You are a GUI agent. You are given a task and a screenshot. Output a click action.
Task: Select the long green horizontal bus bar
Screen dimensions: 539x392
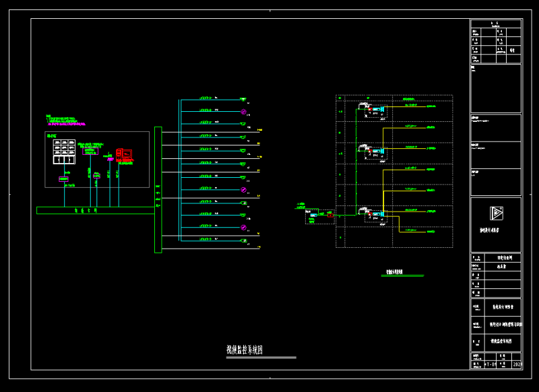(94, 210)
